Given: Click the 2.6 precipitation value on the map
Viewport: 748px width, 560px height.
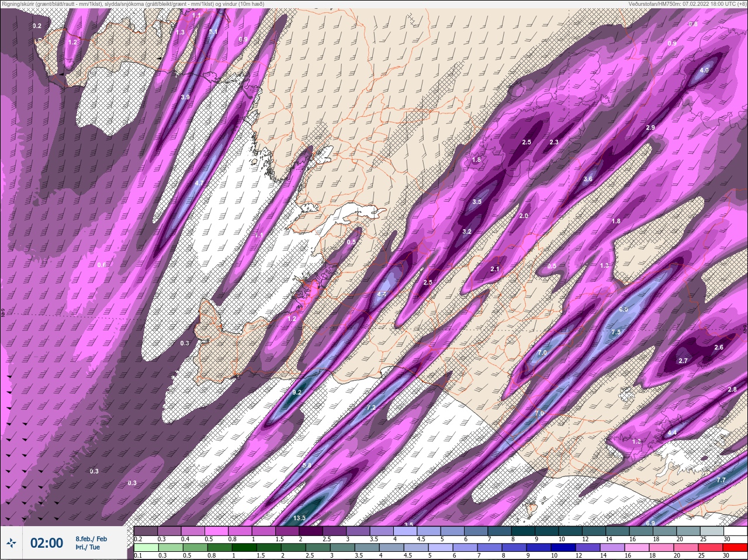Looking at the screenshot, I should click(719, 347).
